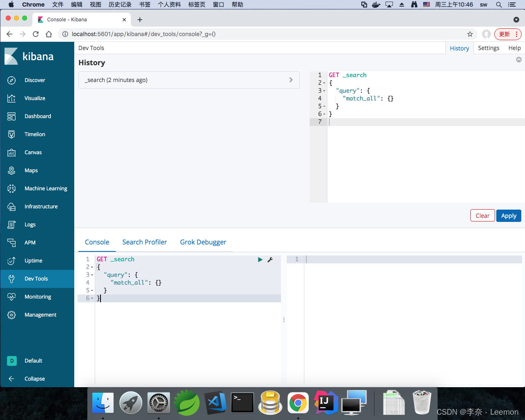
Task: Open Finder from the dock
Action: 103,403
